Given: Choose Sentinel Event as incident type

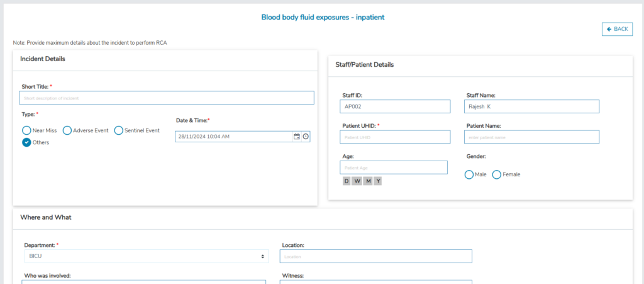Looking at the screenshot, I should pyautogui.click(x=118, y=130).
